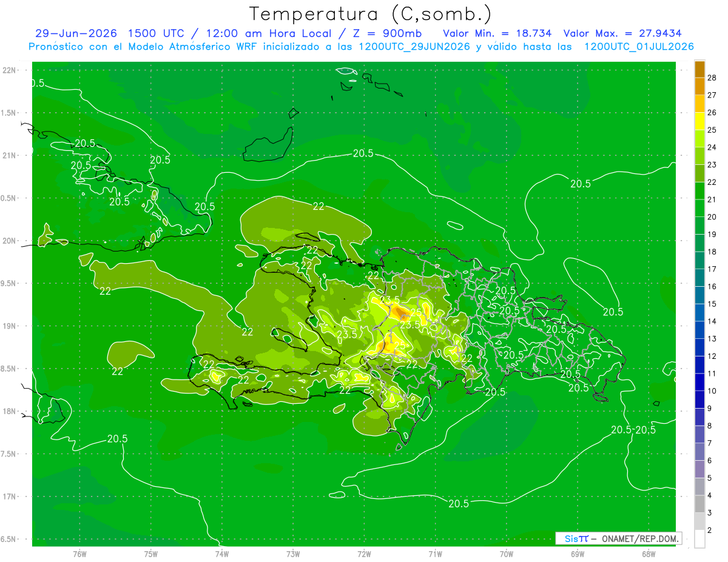Pick the dark orange swatch above 28
This screenshot has width=728, height=562.
coord(699,69)
